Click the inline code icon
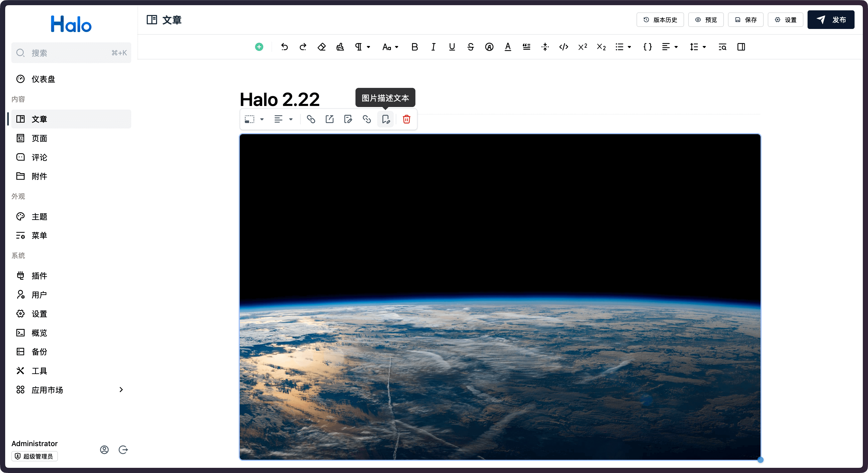 pyautogui.click(x=563, y=47)
